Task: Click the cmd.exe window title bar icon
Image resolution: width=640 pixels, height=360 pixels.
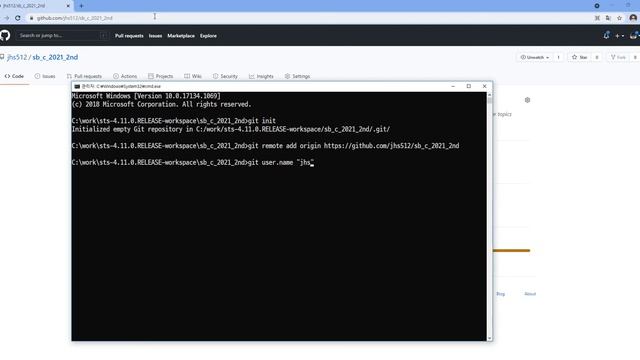Action: tap(77, 86)
